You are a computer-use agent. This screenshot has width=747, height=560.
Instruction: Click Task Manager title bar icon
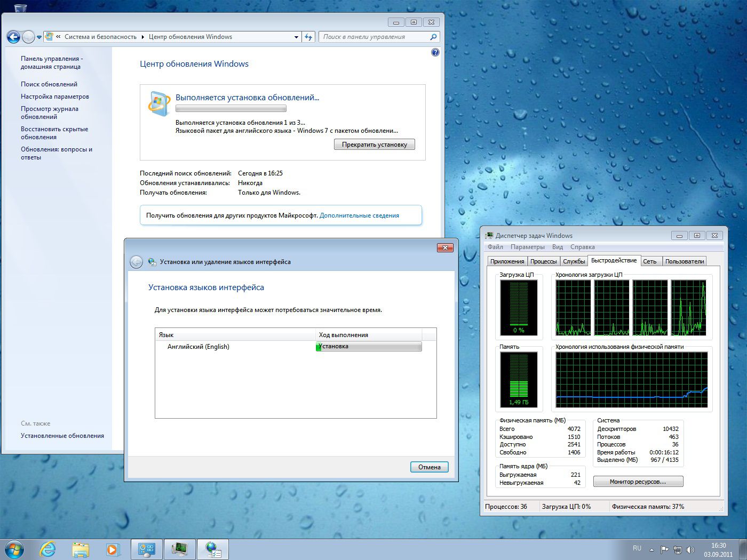point(489,236)
